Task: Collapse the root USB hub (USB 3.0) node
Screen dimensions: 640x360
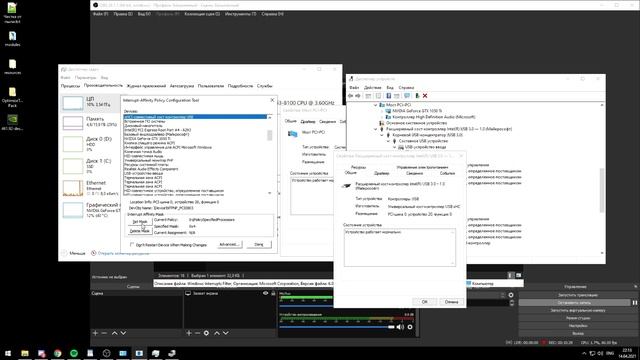Action: tap(382, 135)
